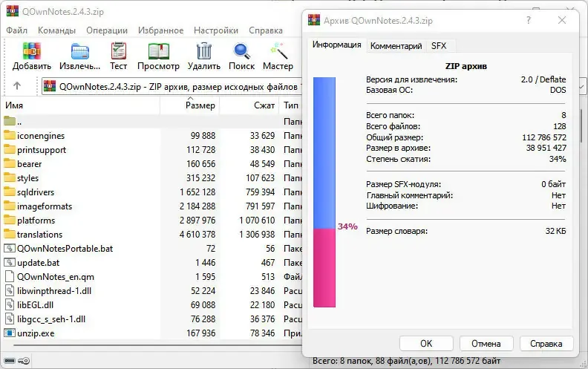Select the packed value 1 070 610
Viewport: 588px width, 369px height.
tap(257, 220)
